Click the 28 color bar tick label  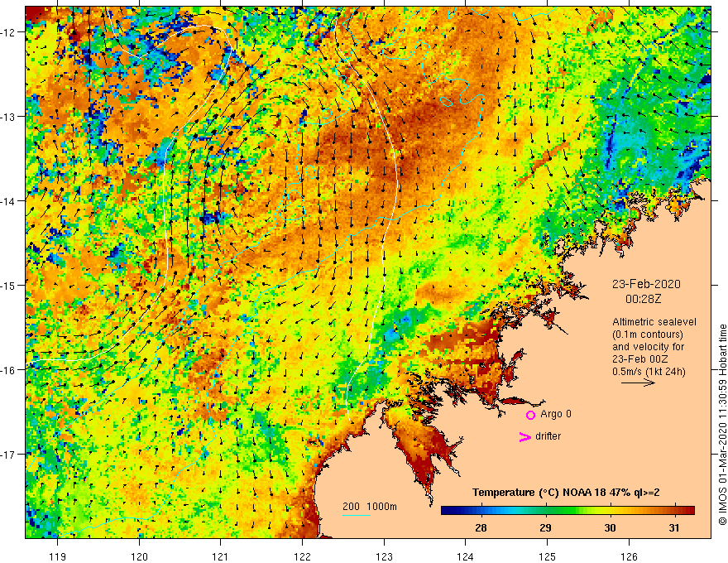pyautogui.click(x=481, y=527)
